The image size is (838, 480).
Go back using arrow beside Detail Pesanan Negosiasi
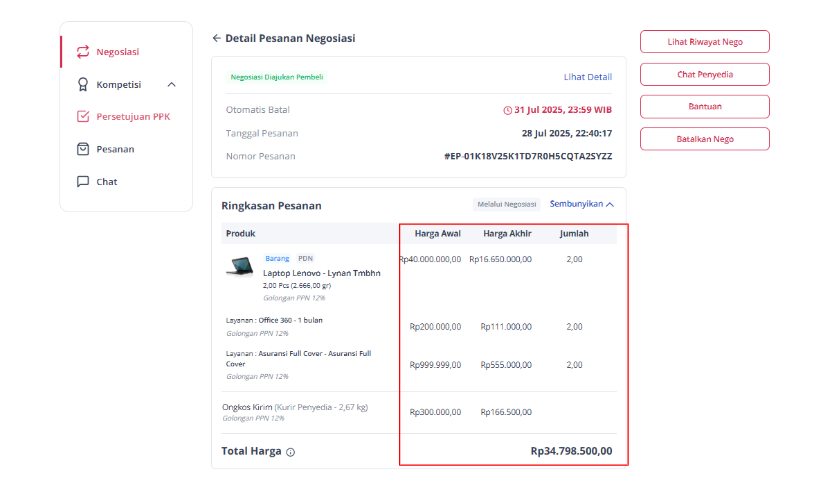pos(216,38)
